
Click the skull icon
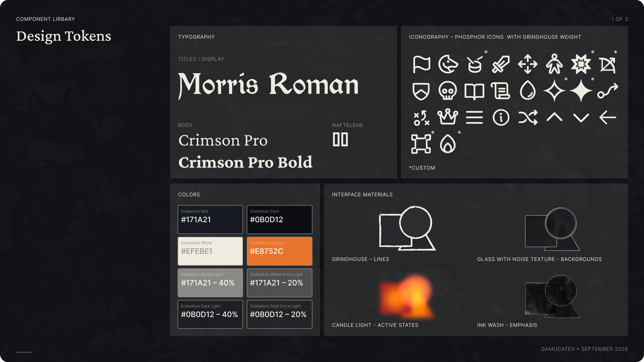[448, 91]
